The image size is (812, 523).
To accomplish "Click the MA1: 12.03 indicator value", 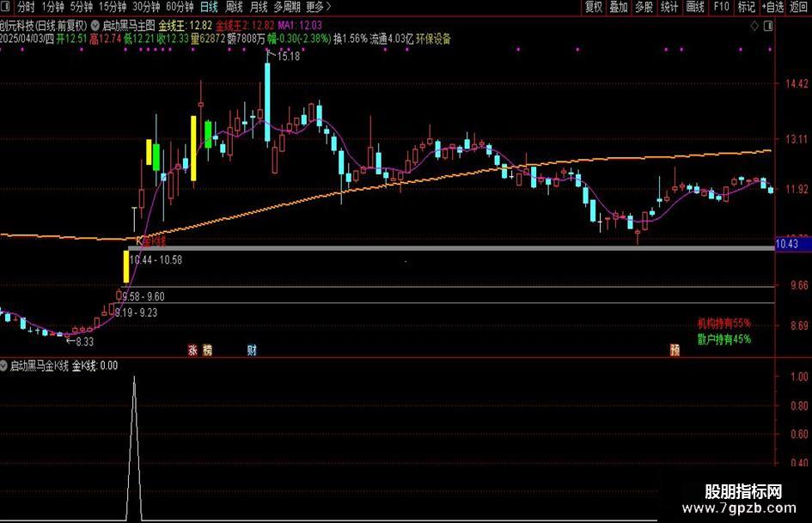I will pos(300,25).
